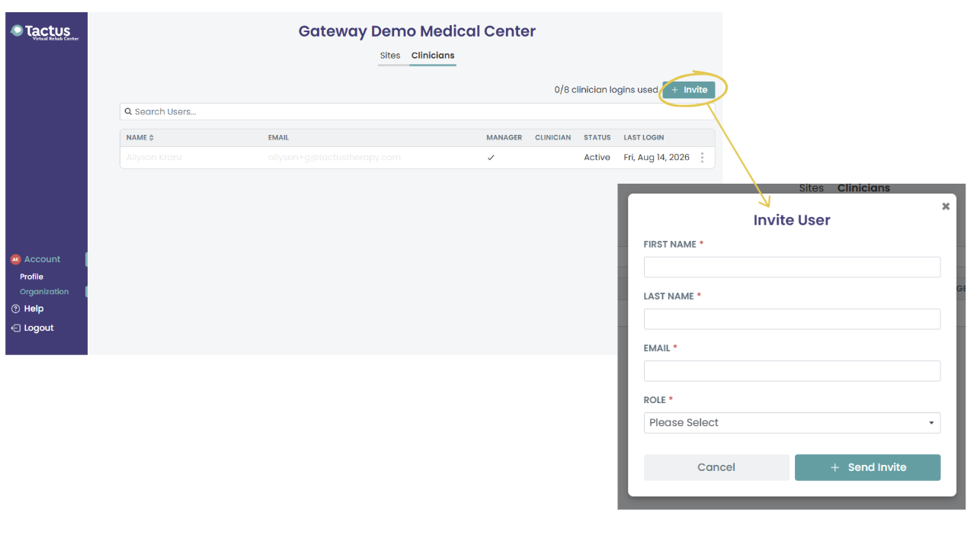Click the 0/8 clinician logins used text
Viewport: 980px width, 535px height.
click(x=606, y=90)
